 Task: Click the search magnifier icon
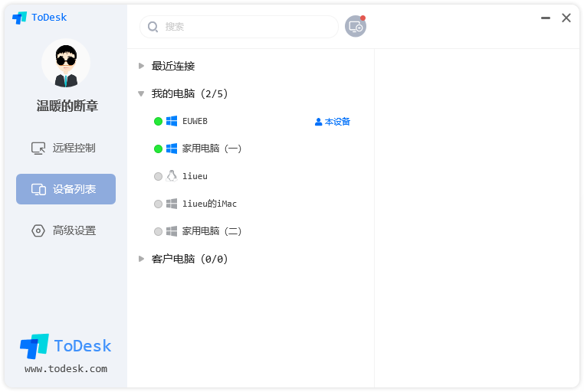tap(153, 27)
